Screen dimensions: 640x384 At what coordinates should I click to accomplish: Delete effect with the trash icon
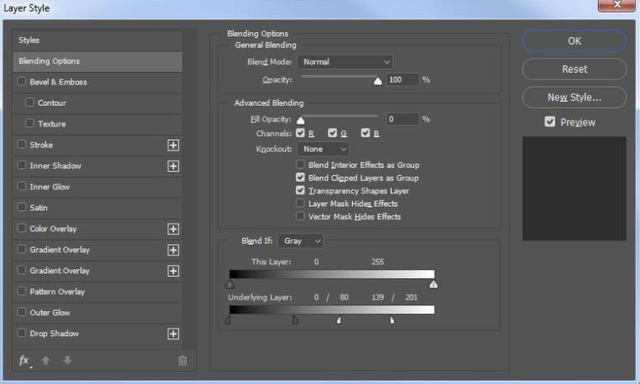pyautogui.click(x=182, y=360)
